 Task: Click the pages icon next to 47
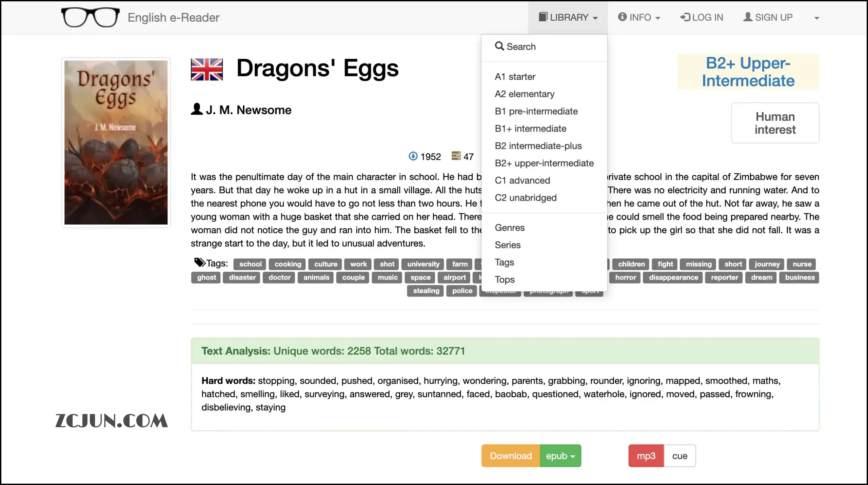click(456, 156)
